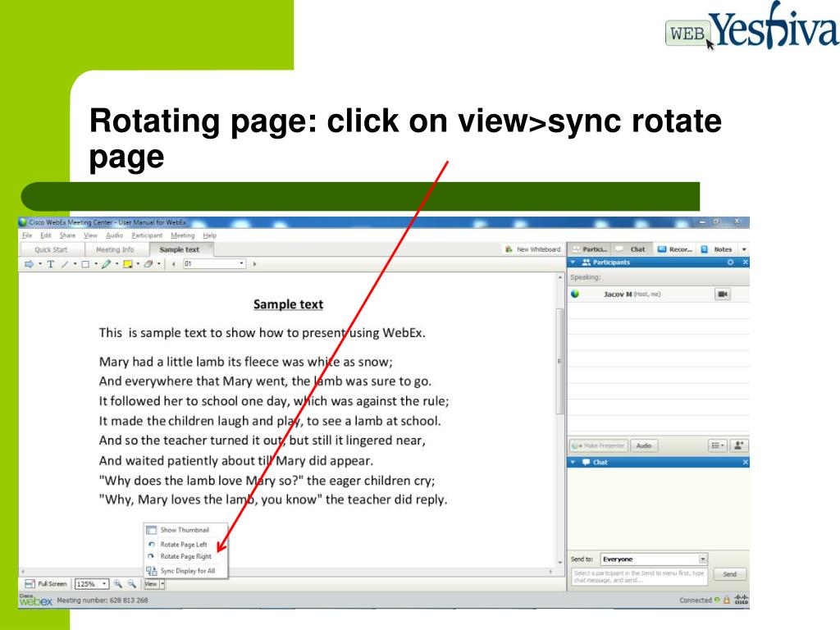
Task: Expand Pointer tool options arrow
Action: [40, 263]
